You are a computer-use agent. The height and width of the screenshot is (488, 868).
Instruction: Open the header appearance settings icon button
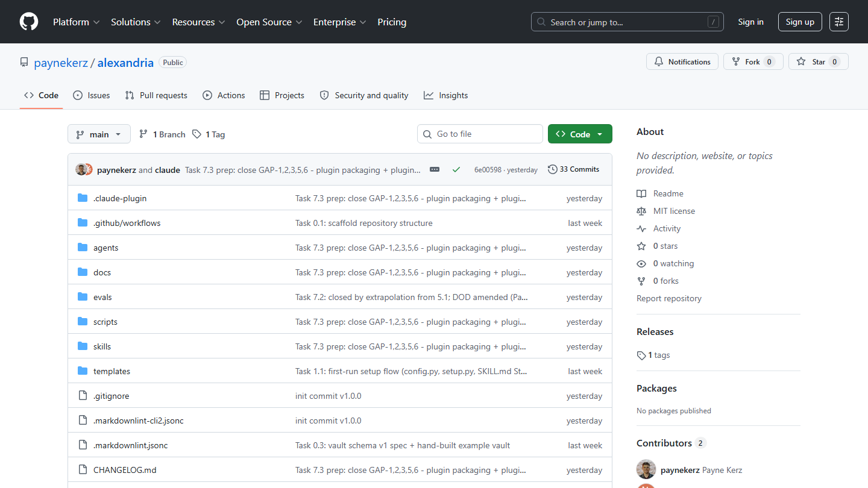point(839,22)
